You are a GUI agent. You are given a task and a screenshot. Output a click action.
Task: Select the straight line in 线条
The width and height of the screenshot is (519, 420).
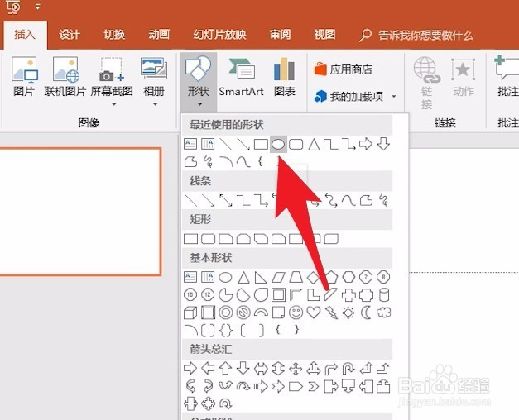190,200
